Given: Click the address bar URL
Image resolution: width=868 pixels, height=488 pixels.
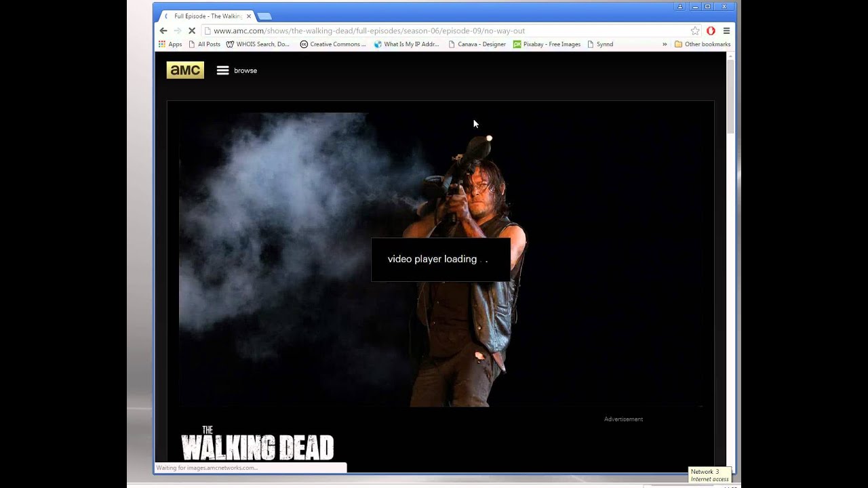Looking at the screenshot, I should tap(369, 30).
